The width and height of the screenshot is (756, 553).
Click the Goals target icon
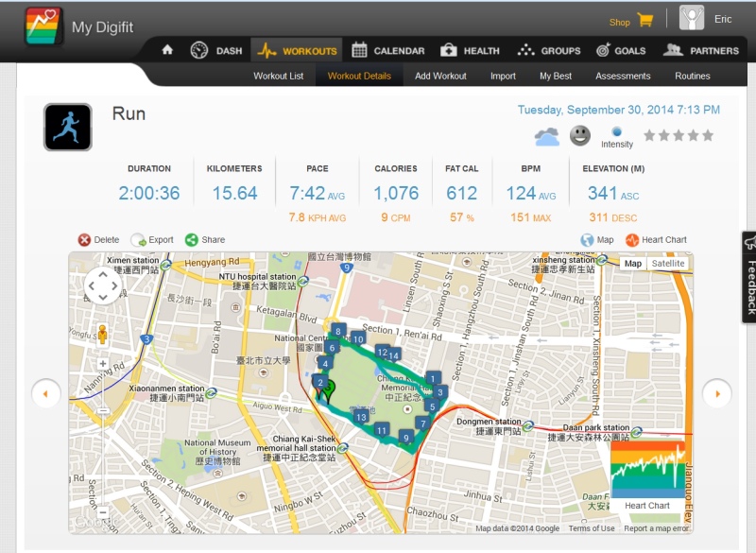point(603,50)
